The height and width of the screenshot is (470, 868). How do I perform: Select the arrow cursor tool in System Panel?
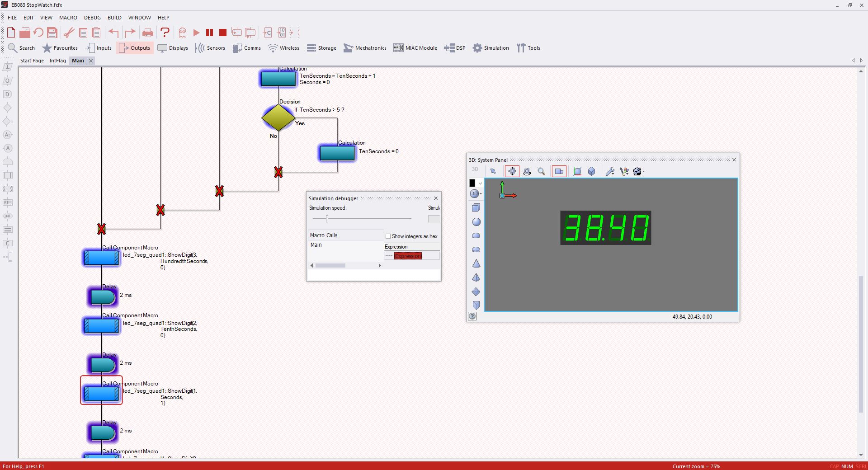[493, 171]
